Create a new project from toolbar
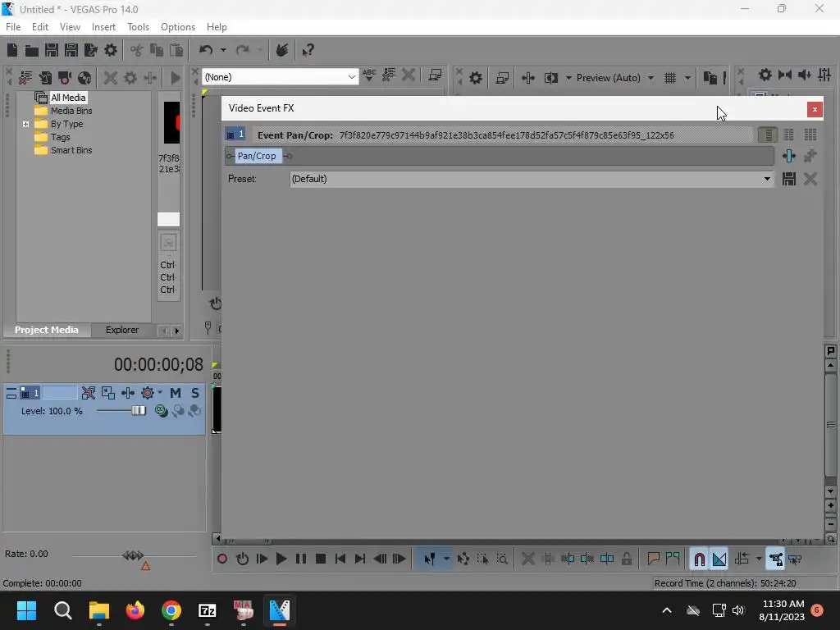The height and width of the screenshot is (630, 840). (x=12, y=50)
